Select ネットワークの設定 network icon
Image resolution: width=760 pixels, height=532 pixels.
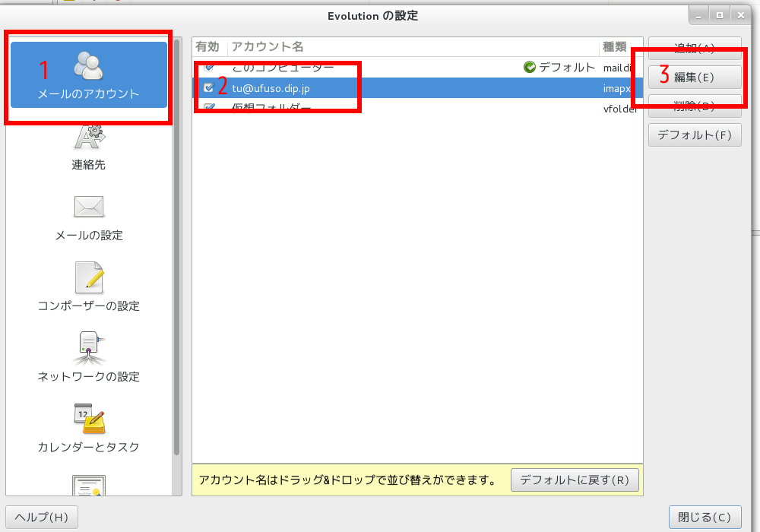pos(89,348)
